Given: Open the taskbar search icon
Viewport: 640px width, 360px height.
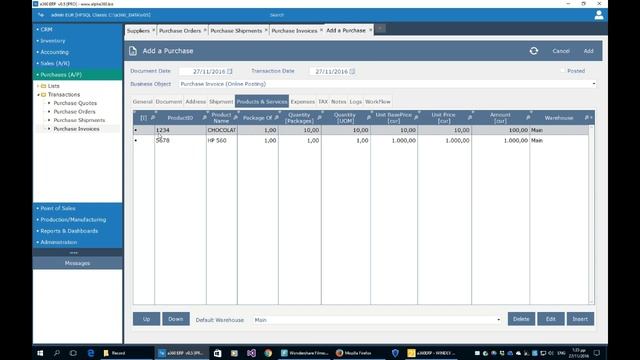Looking at the screenshot, I should [x=57, y=353].
